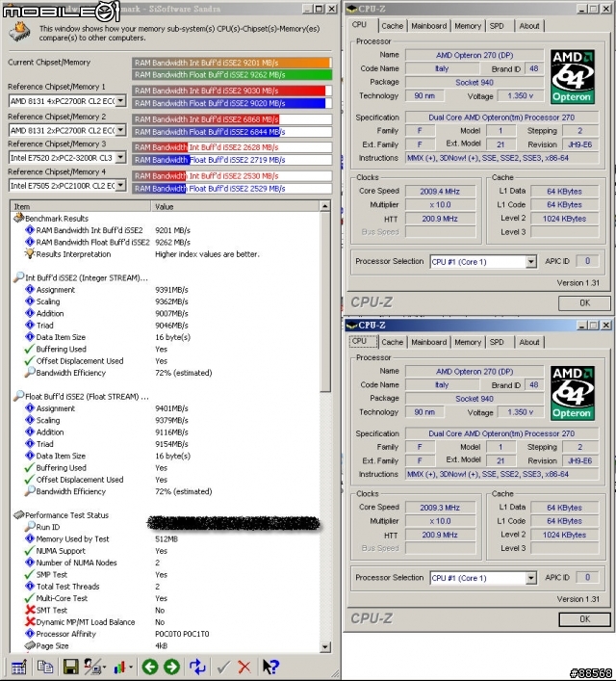Click the context help cursor icon
The height and width of the screenshot is (681, 616).
click(x=270, y=667)
